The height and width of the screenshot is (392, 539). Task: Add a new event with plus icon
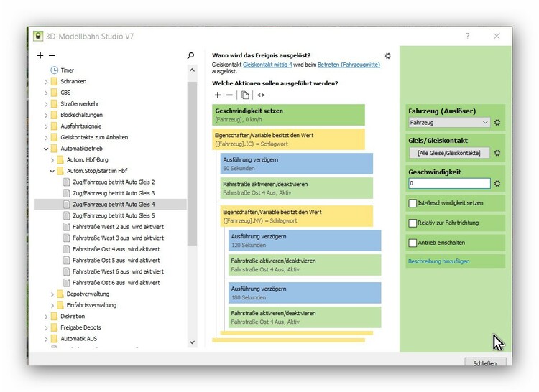40,55
